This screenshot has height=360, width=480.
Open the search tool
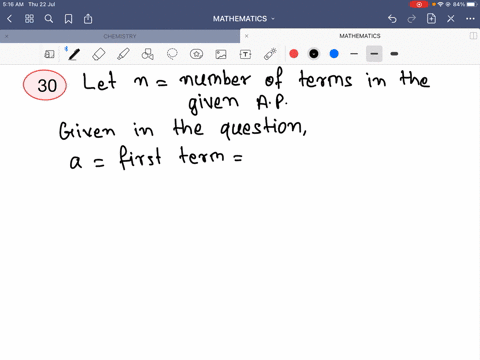(49, 19)
